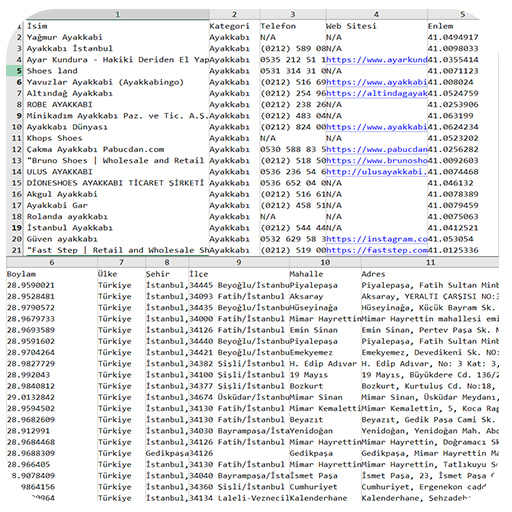Open the brunoshoes website link
Screen dimensions: 512x512
(x=377, y=161)
